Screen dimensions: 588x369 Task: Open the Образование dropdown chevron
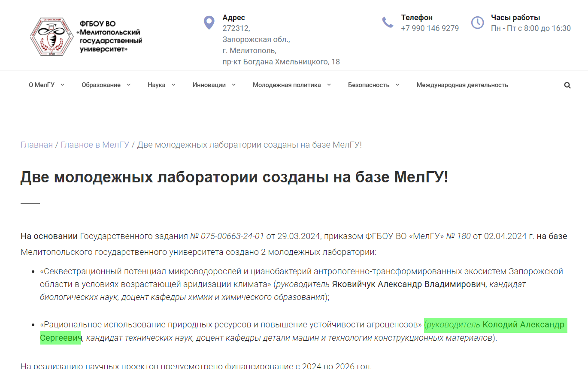[x=129, y=85]
